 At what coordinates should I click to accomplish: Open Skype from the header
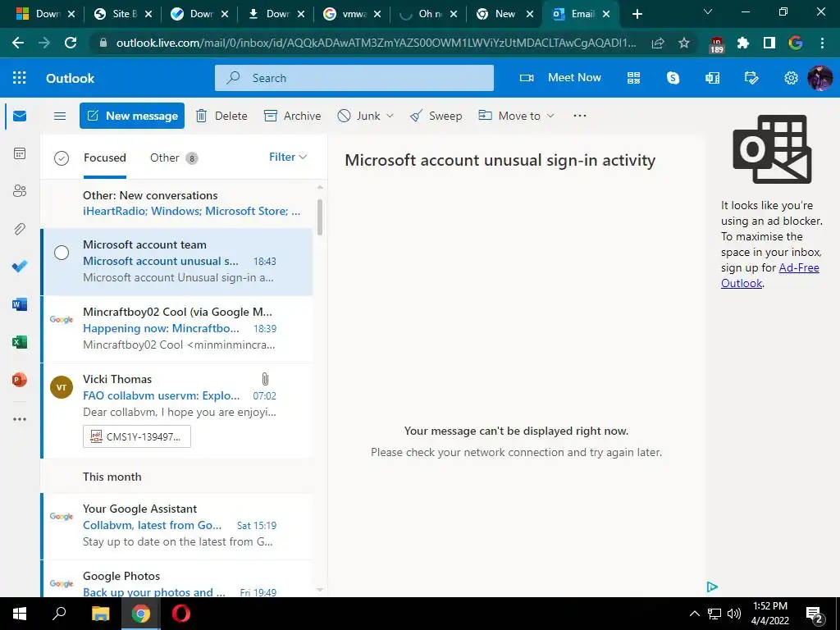click(673, 78)
